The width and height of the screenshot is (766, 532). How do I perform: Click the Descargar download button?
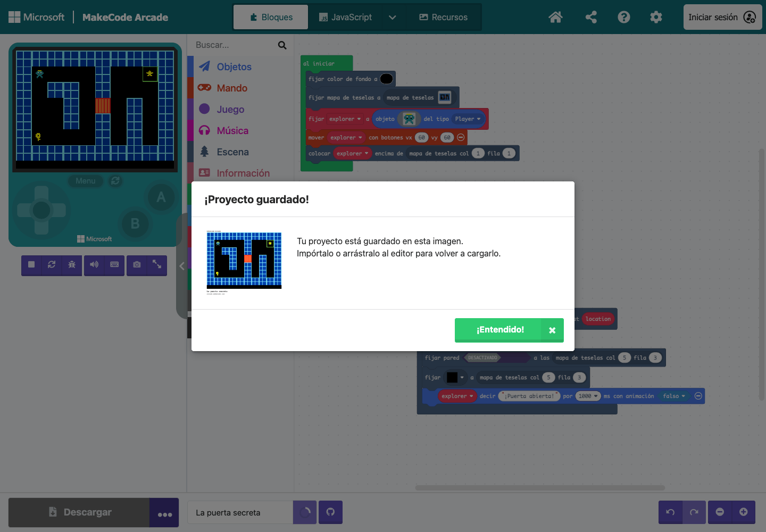pyautogui.click(x=79, y=512)
